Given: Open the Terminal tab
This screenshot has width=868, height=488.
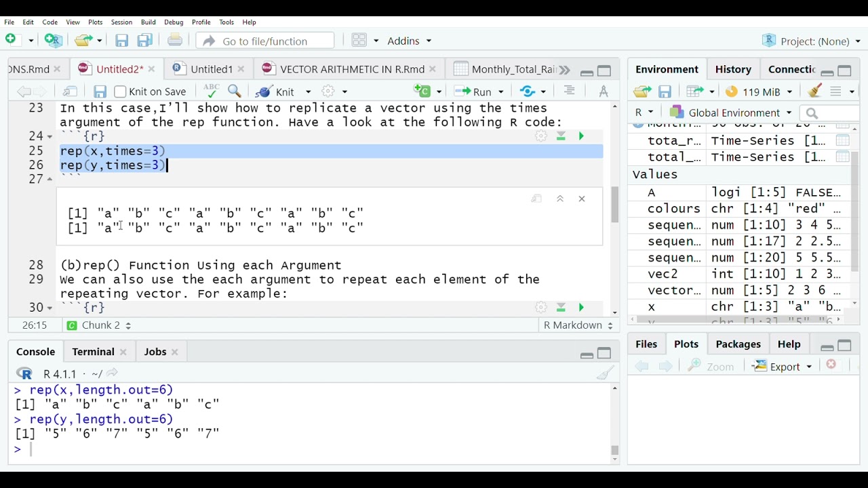Looking at the screenshot, I should tap(93, 352).
